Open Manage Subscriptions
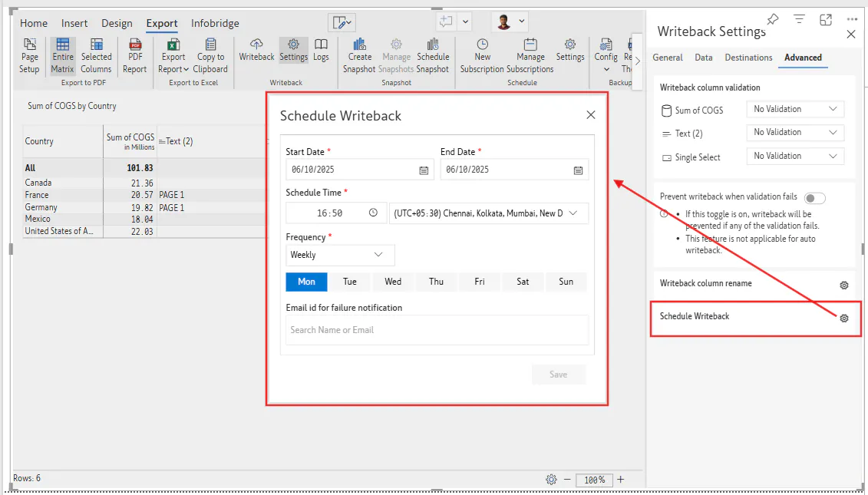The height and width of the screenshot is (495, 868). click(530, 56)
